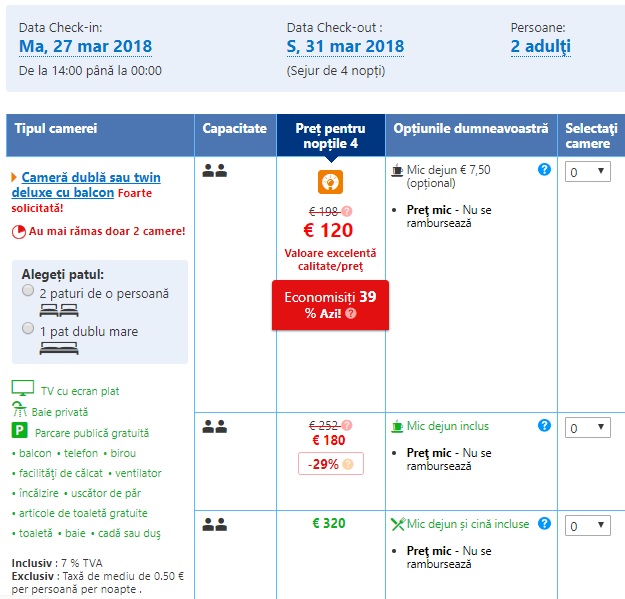Open room quantity dropdown for €120 offer
625x599 pixels.
(x=588, y=172)
